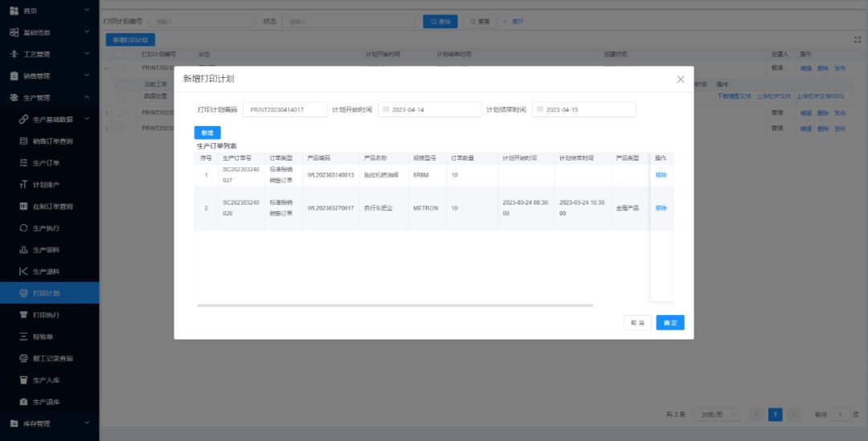Click the 打印执行 icon in sidebar

[23, 315]
